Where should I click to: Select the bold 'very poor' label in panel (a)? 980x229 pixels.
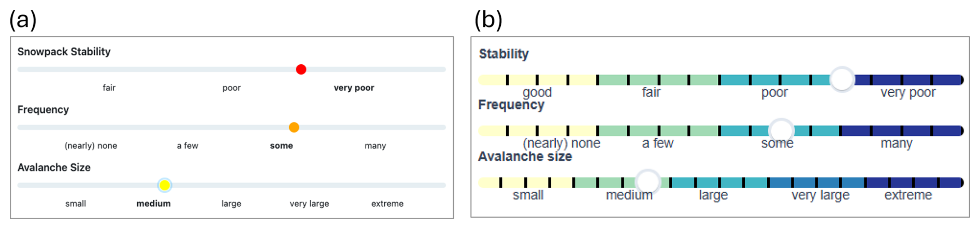tap(354, 88)
